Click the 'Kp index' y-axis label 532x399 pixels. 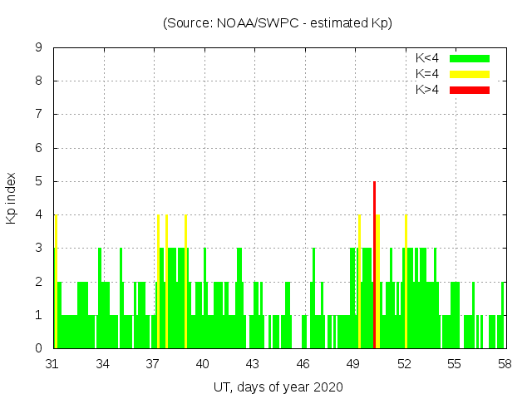click(12, 199)
